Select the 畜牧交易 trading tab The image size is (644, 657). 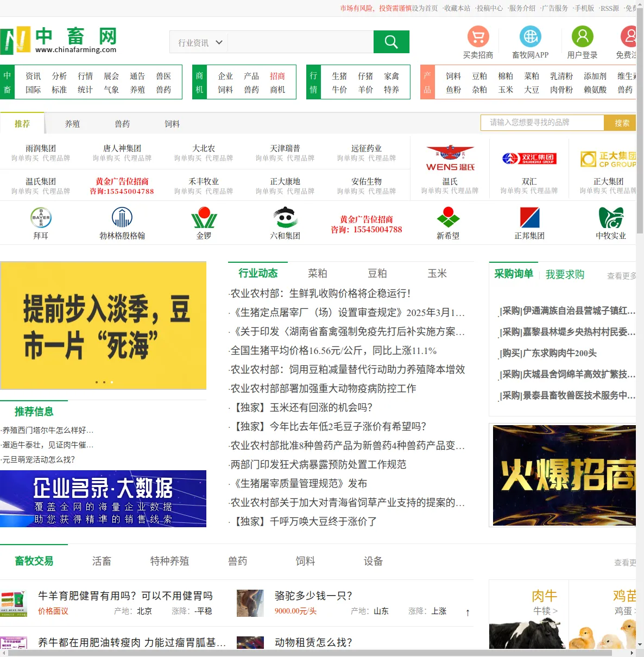point(34,561)
